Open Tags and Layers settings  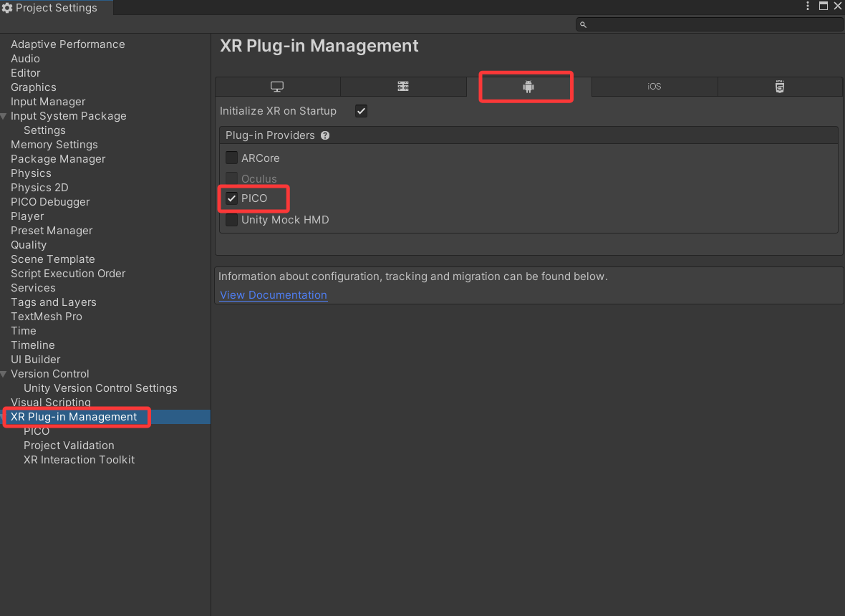tap(54, 302)
